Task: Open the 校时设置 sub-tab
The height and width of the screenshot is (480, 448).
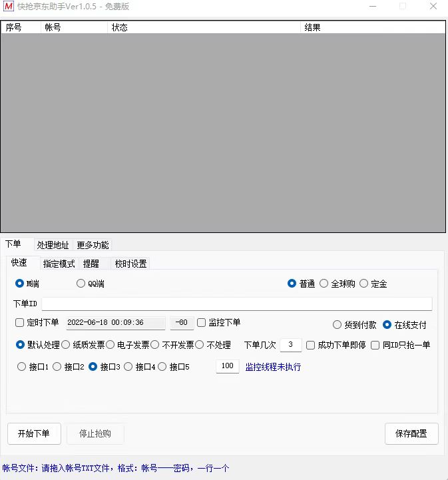Action: [x=130, y=264]
